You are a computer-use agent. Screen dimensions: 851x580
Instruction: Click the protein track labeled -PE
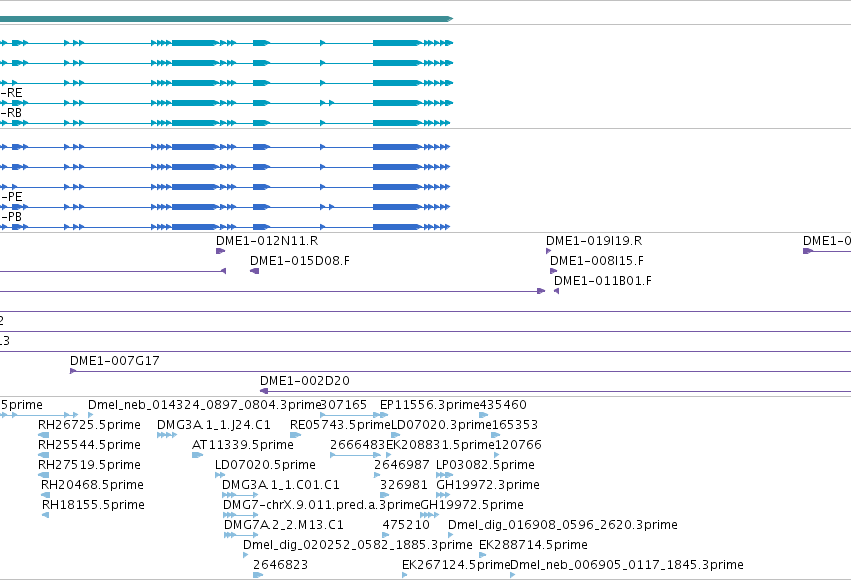(225, 207)
